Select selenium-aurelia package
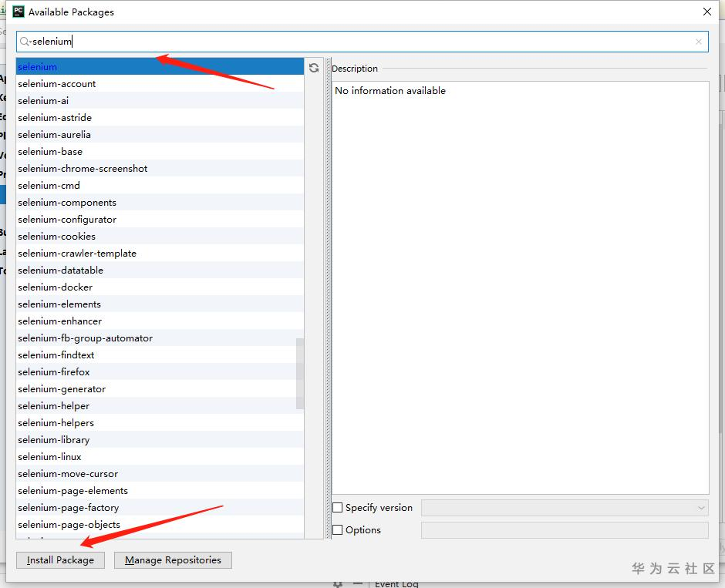Screen dimensions: 725x588 [160, 134]
